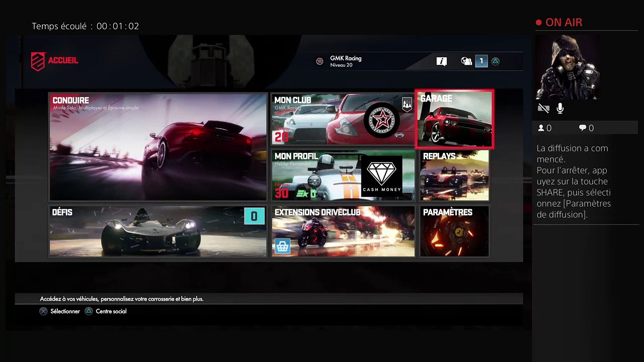Click the GMK Racing club name text
Viewport: 644px width, 362px height.
(x=346, y=58)
